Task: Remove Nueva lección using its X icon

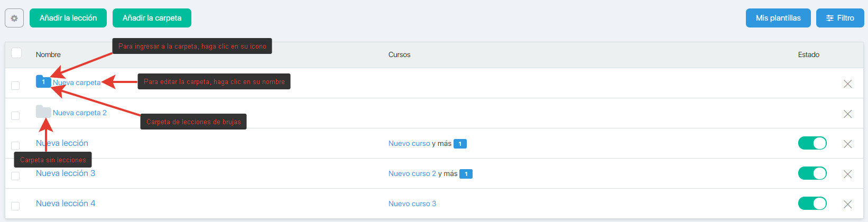Action: pos(847,144)
